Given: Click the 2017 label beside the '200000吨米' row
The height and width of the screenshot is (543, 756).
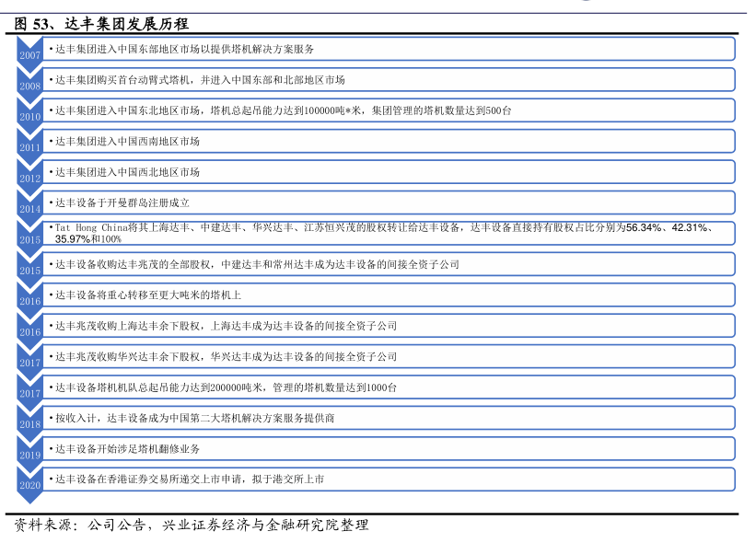Looking at the screenshot, I should click(x=29, y=394).
